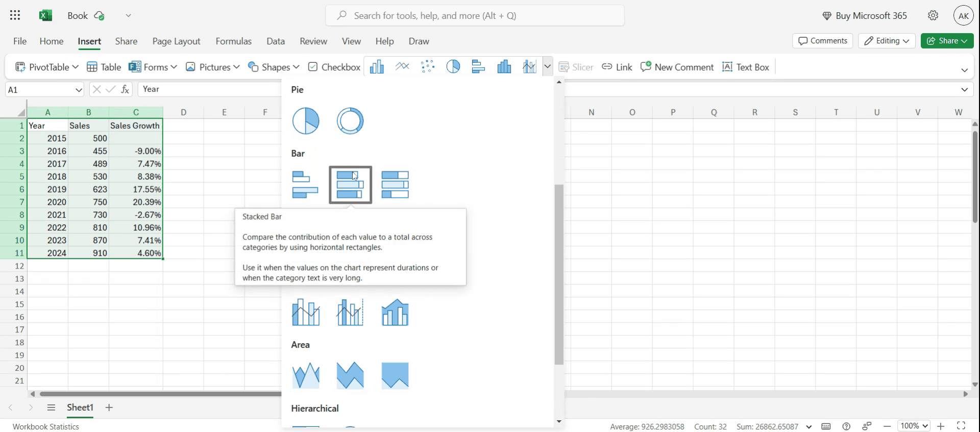Image resolution: width=980 pixels, height=432 pixels.
Task: Select the Sheet1 tab
Action: pos(80,407)
